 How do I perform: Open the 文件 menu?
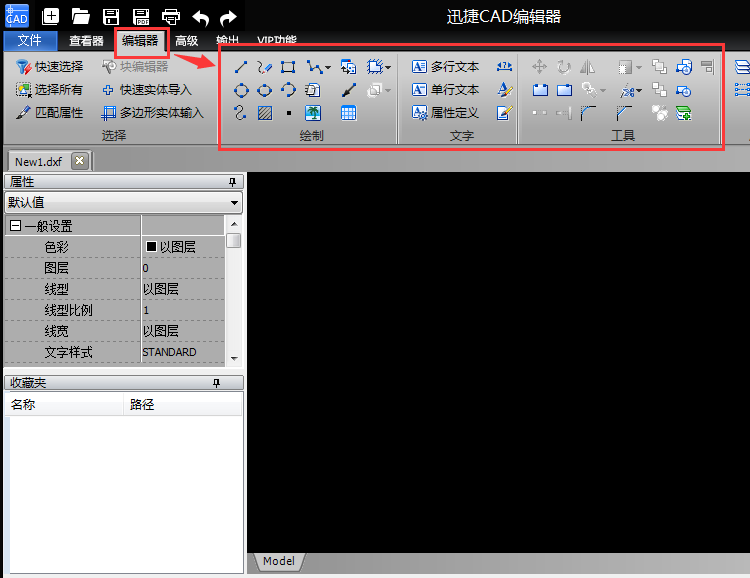[x=30, y=41]
